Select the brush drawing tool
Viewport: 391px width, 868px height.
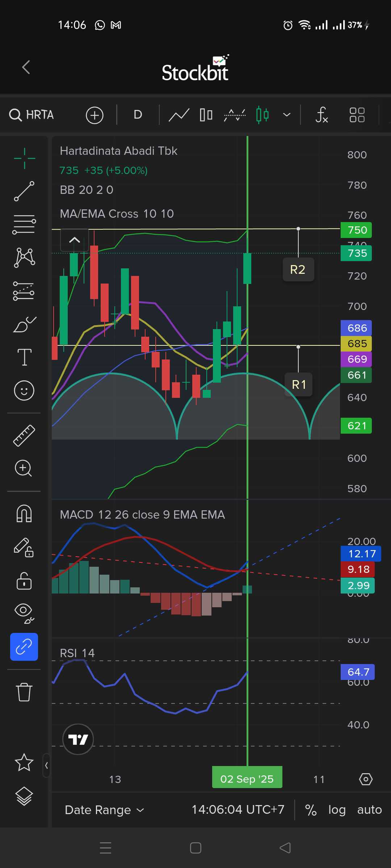(24, 324)
